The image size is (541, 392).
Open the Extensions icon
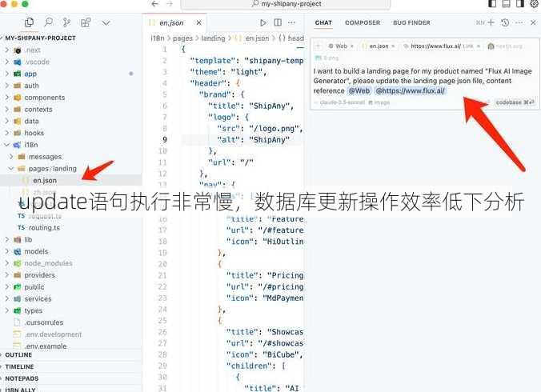click(86, 22)
